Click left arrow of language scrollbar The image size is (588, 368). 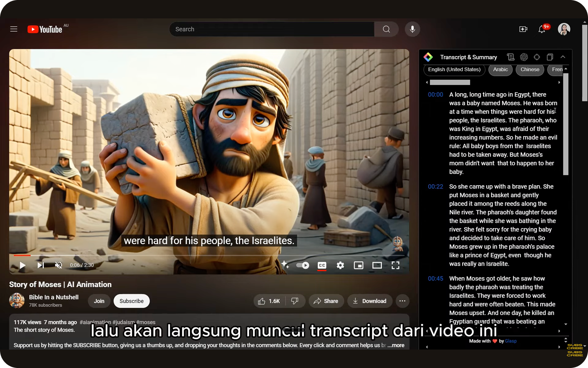click(x=427, y=83)
